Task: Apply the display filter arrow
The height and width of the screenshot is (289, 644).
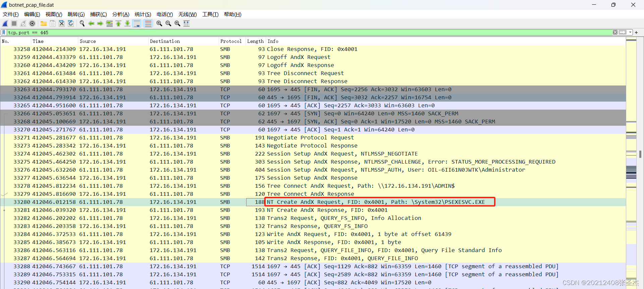Action: [x=623, y=33]
